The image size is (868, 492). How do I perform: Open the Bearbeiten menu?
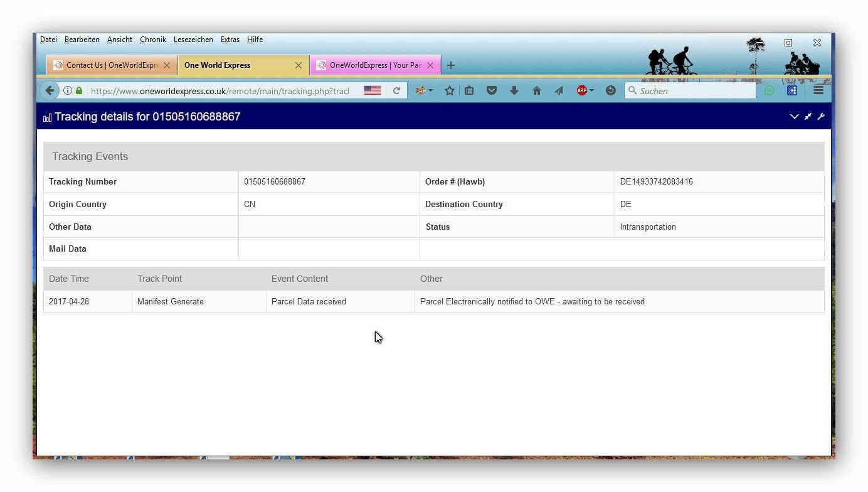82,40
